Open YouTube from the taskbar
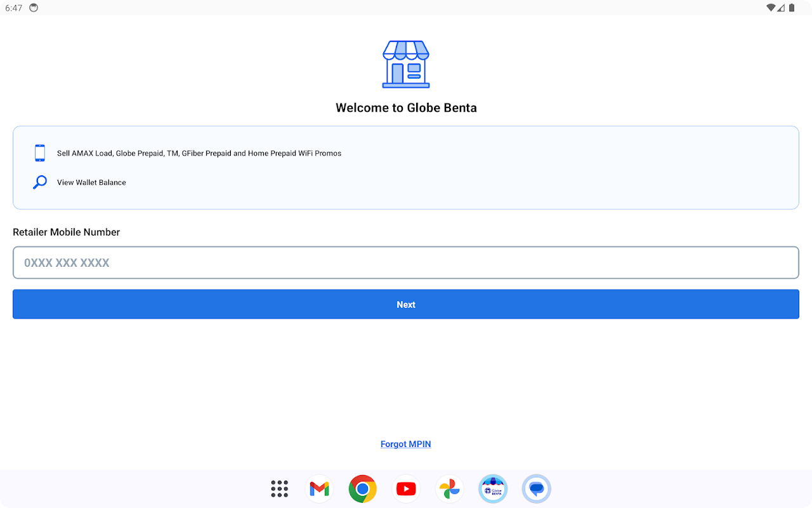Image resolution: width=812 pixels, height=508 pixels. click(406, 489)
